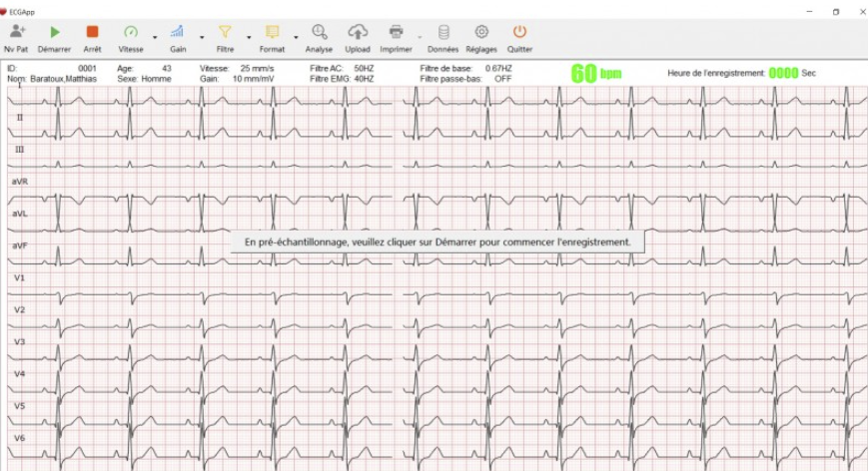868x471 pixels.
Task: Open Réglages settings
Action: point(481,33)
